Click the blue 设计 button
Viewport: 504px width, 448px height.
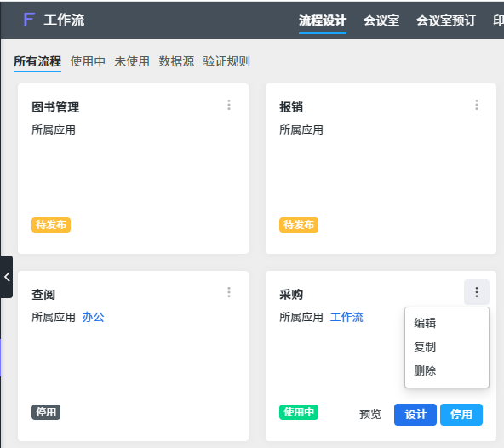[x=415, y=415]
